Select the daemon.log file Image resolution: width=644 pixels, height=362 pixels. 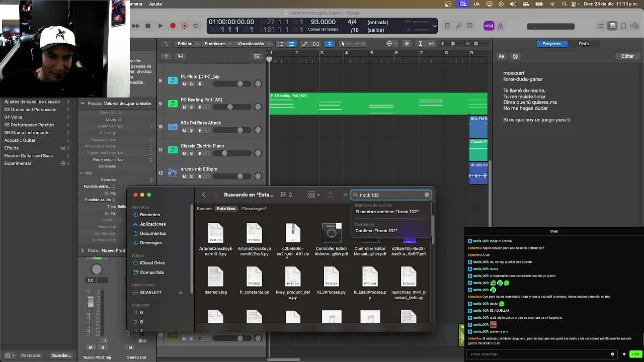pyautogui.click(x=216, y=281)
